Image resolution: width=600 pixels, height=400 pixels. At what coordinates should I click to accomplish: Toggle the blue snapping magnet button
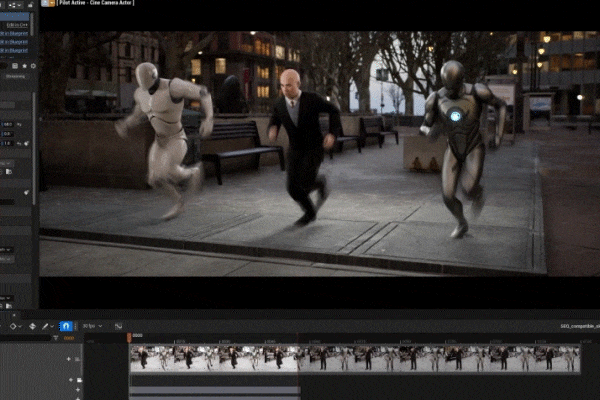(x=65, y=326)
